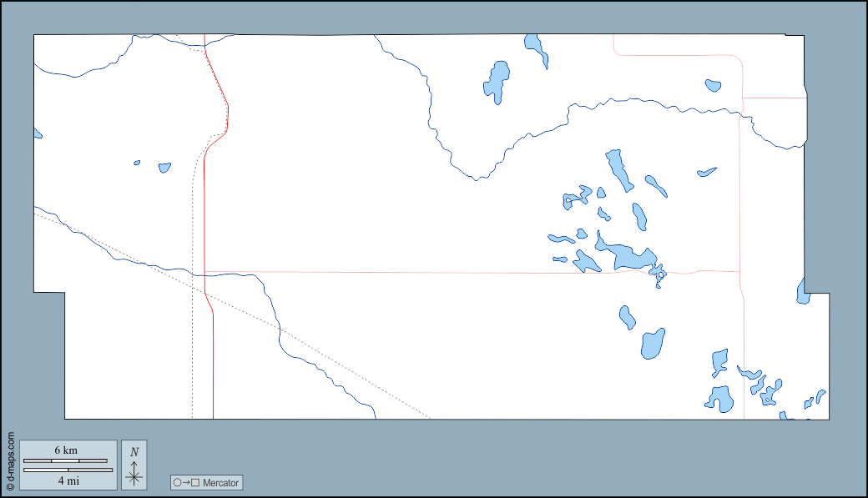Click the pink road T-junction in the top-right corner

click(742, 98)
